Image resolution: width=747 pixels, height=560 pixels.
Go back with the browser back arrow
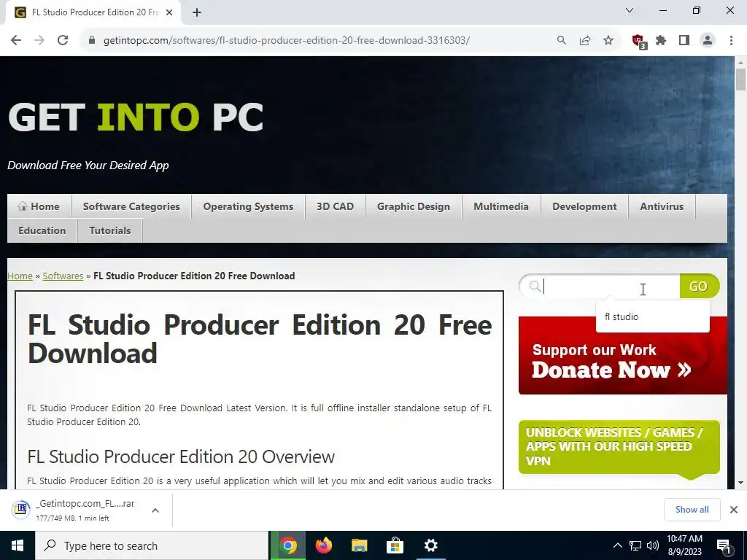[x=16, y=41]
